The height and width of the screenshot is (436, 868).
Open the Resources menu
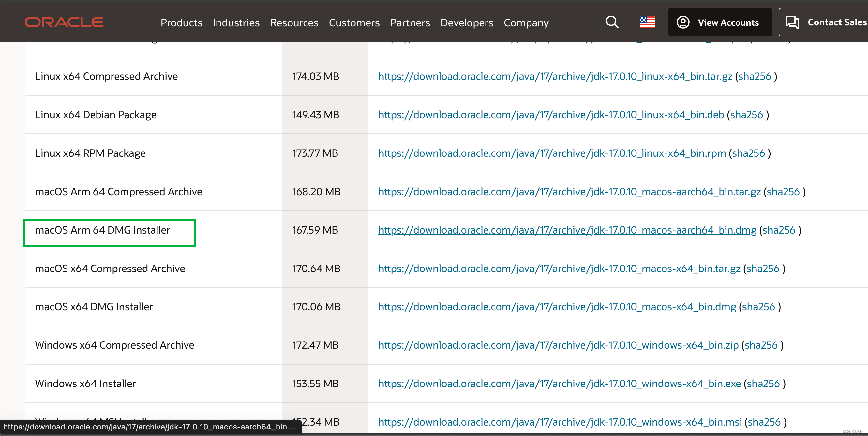tap(294, 22)
